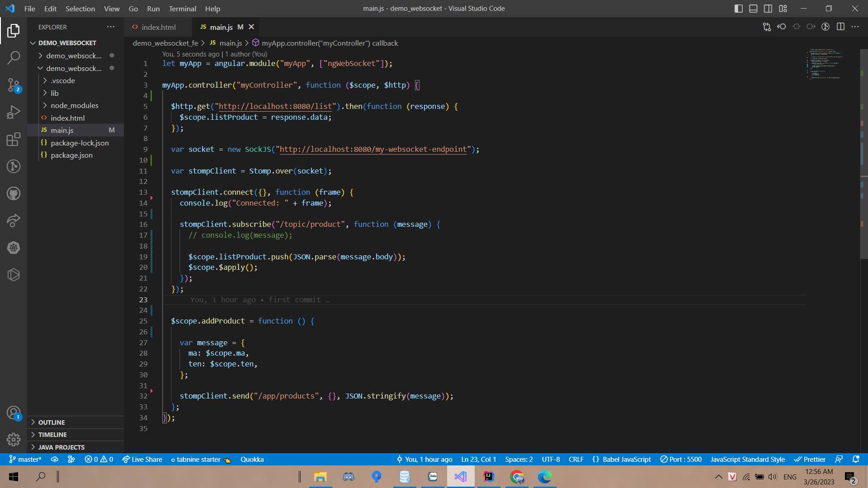
Task: Switch to the index.html tab
Action: pyautogui.click(x=158, y=27)
